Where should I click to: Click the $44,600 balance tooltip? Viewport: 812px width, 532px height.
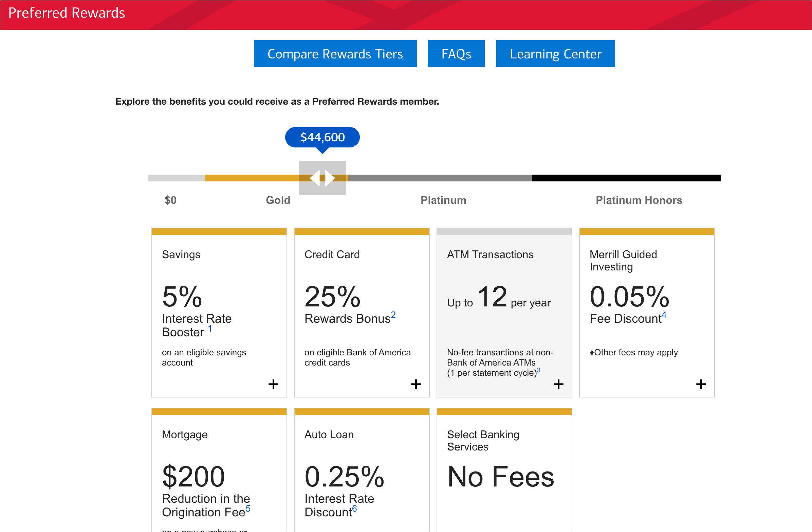pyautogui.click(x=322, y=137)
